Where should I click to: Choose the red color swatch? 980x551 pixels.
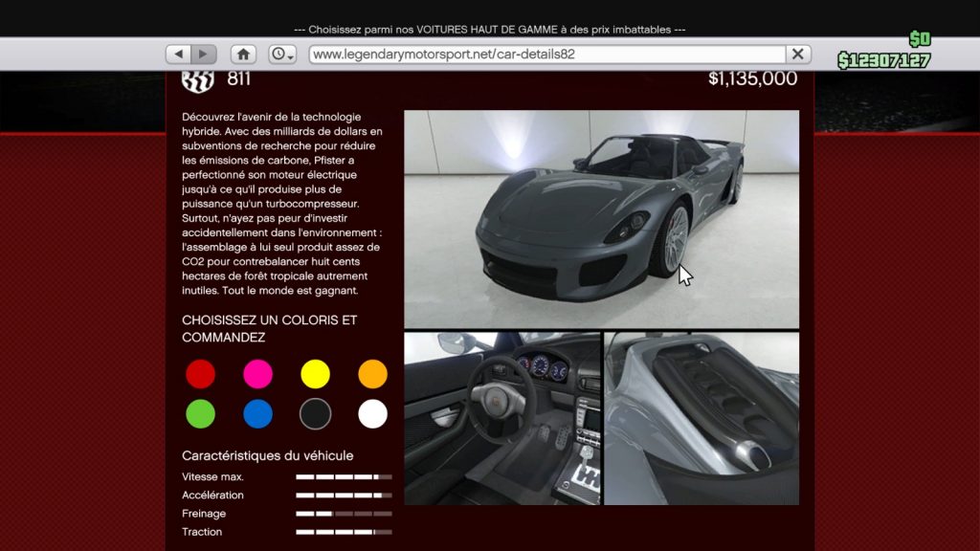pos(201,374)
